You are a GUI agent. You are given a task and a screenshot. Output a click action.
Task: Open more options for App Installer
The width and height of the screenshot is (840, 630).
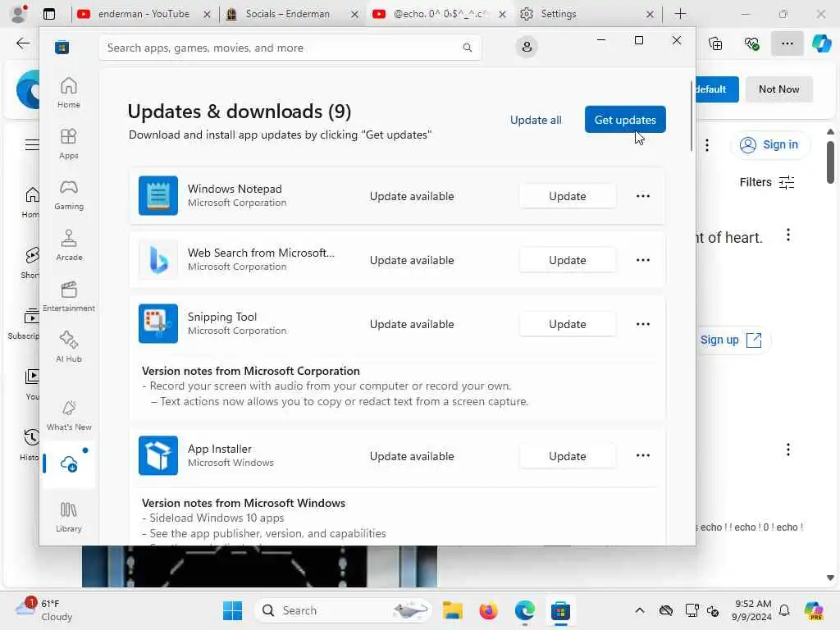click(643, 455)
